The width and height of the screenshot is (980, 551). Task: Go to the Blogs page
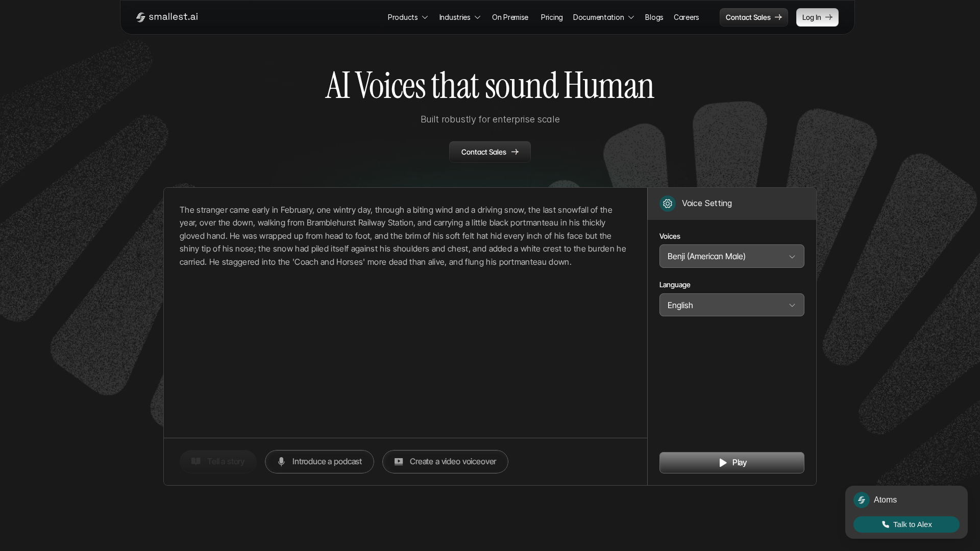click(x=654, y=17)
